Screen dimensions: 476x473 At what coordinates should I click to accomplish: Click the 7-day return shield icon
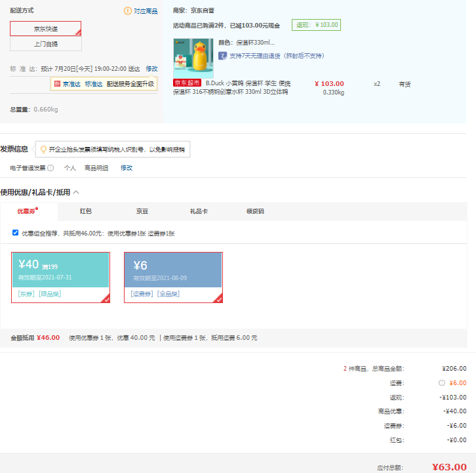click(222, 56)
